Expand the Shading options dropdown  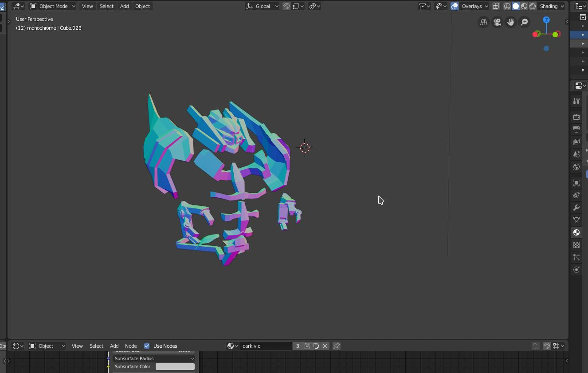click(552, 6)
